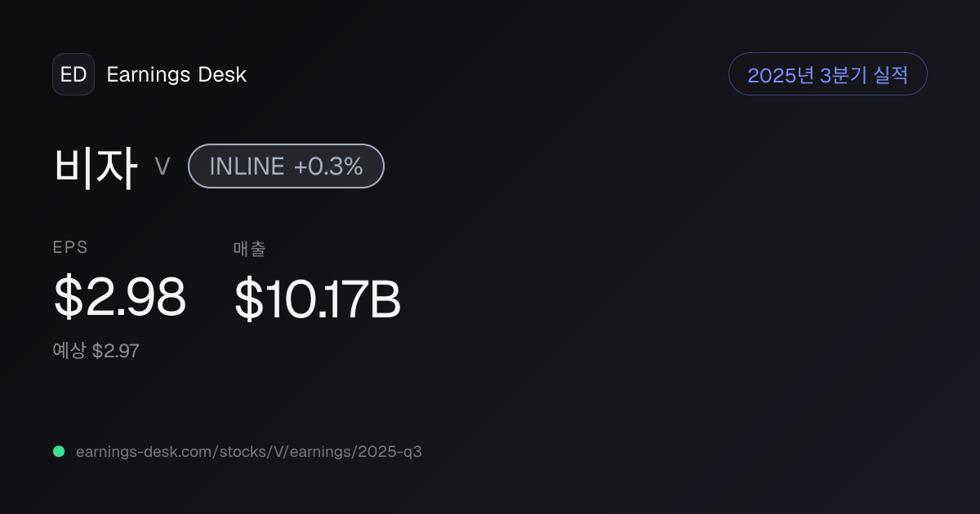Click the 2025-q3 segment of the URL
980x514 pixels.
389,451
